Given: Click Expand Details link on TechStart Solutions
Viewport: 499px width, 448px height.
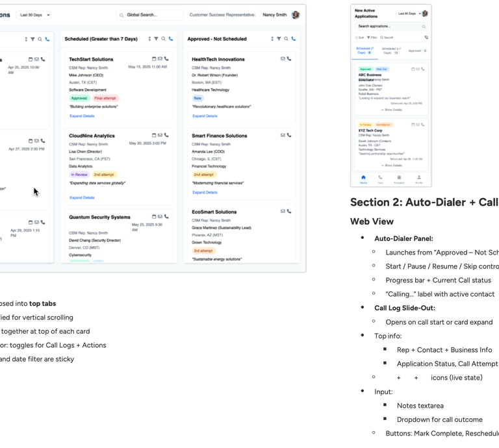Looking at the screenshot, I should tap(82, 116).
